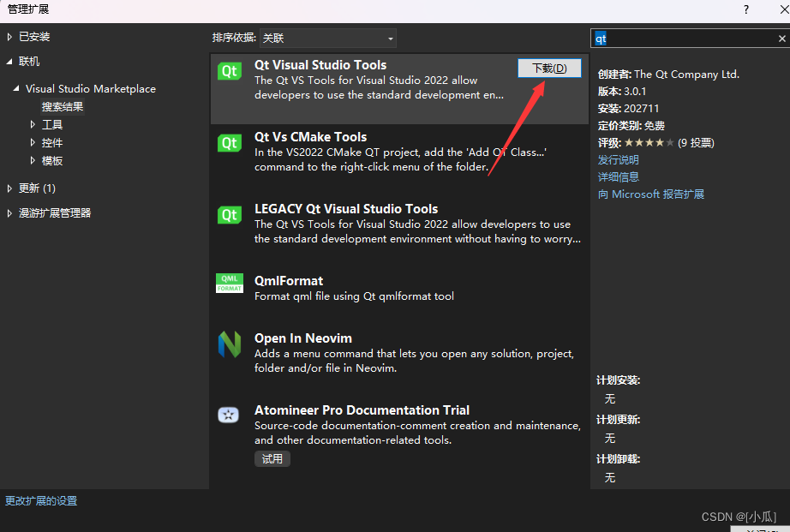The height and width of the screenshot is (532, 790).
Task: Click the 计划安装 heading
Action: (x=618, y=380)
